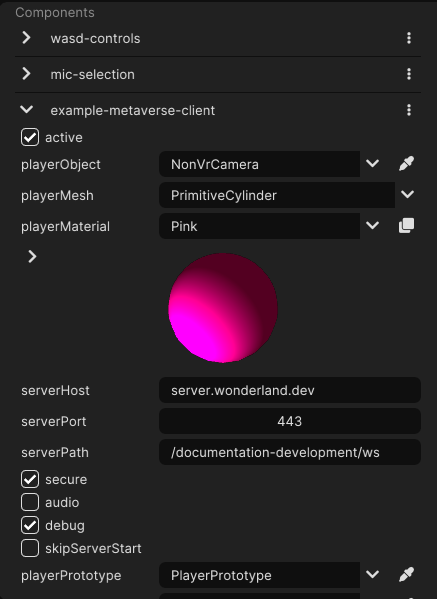Enable the skipServerStart checkbox
Image resolution: width=437 pixels, height=599 pixels.
click(x=30, y=548)
